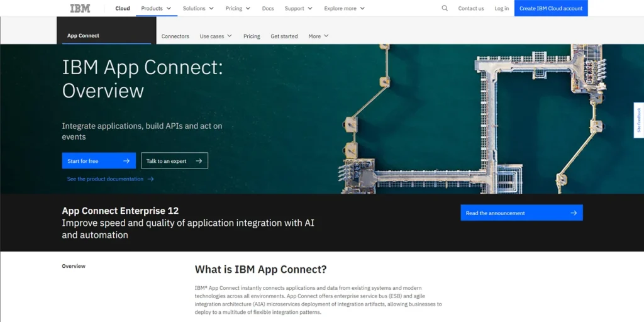This screenshot has width=644, height=322.
Task: Open the Site feedback side tab
Action: tap(639, 120)
